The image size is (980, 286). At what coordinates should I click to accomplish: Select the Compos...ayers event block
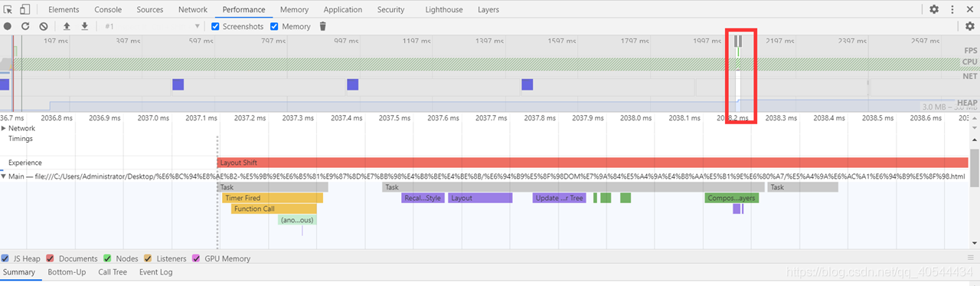tap(732, 198)
